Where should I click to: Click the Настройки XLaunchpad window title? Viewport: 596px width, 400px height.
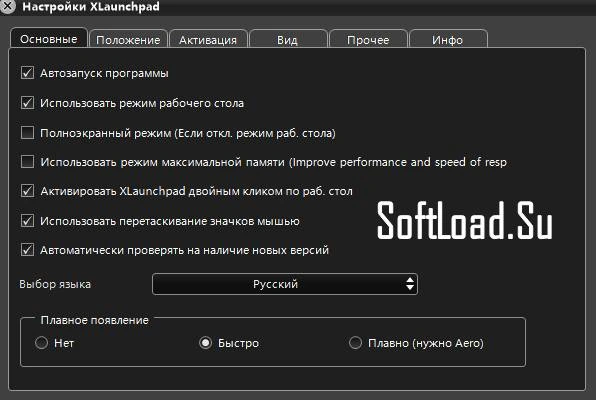point(91,7)
